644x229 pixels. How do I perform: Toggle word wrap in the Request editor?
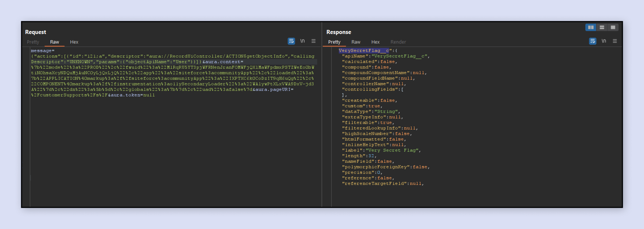click(291, 41)
